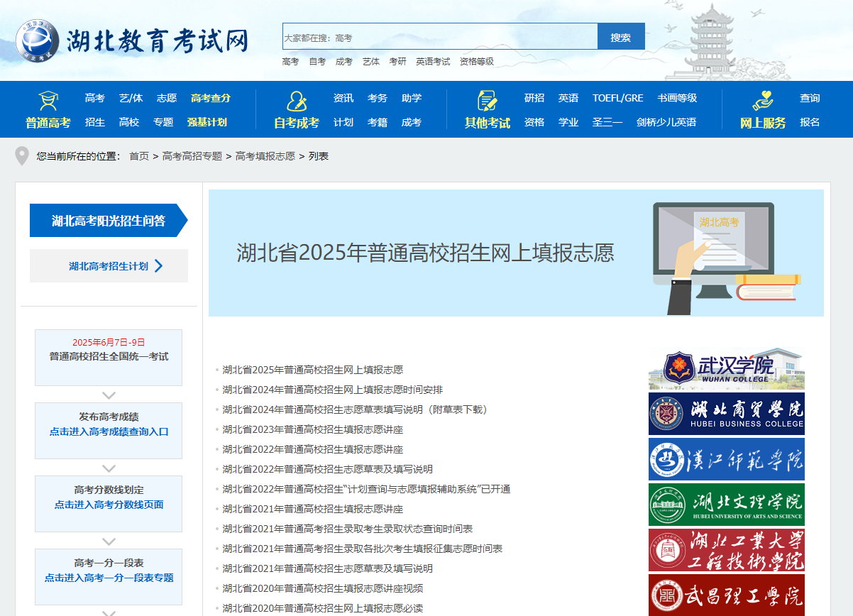Click 点击进入高考成绩查询入口 link
The width and height of the screenshot is (853, 616).
tap(109, 431)
